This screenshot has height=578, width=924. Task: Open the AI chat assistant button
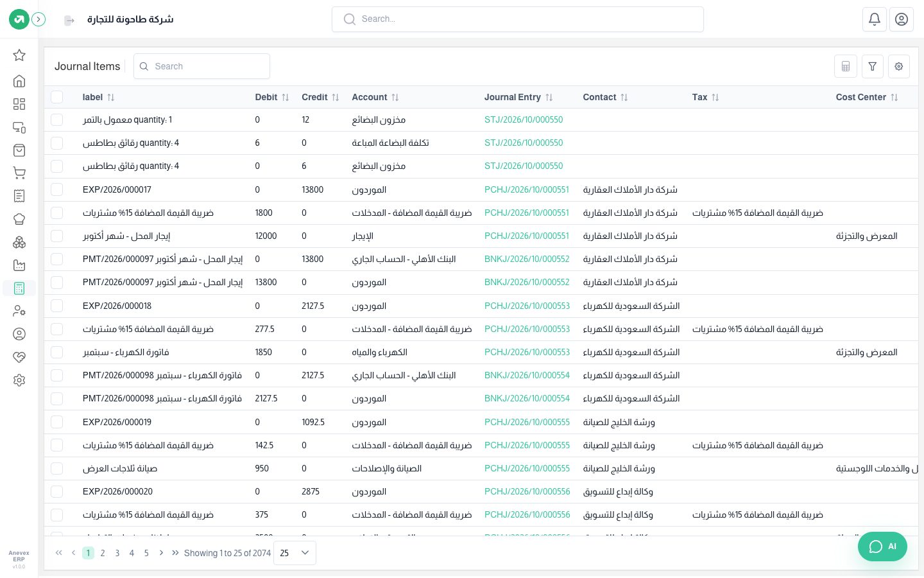tap(882, 547)
